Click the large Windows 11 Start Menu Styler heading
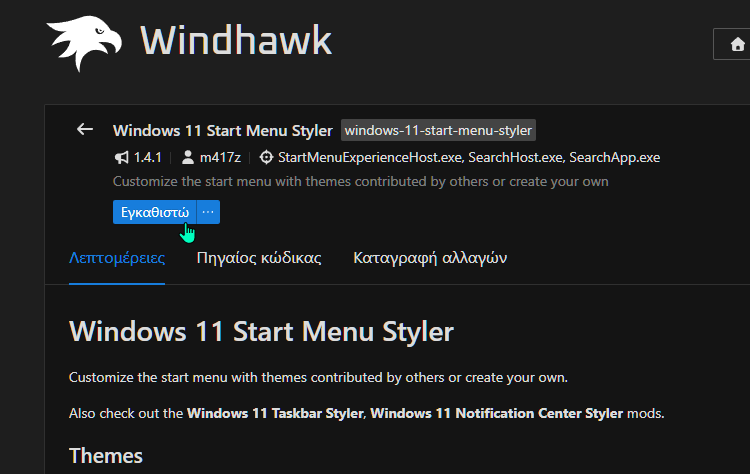 click(261, 331)
